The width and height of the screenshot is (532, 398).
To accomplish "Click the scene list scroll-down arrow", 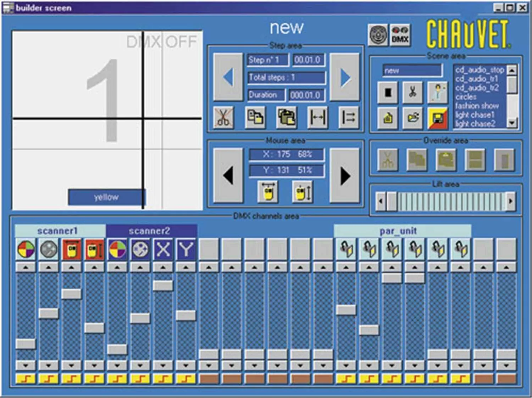I will click(511, 123).
